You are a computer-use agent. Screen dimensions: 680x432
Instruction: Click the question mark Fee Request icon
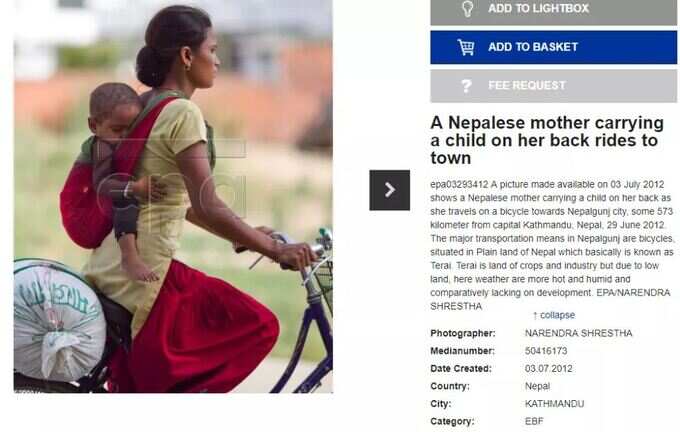tap(466, 85)
